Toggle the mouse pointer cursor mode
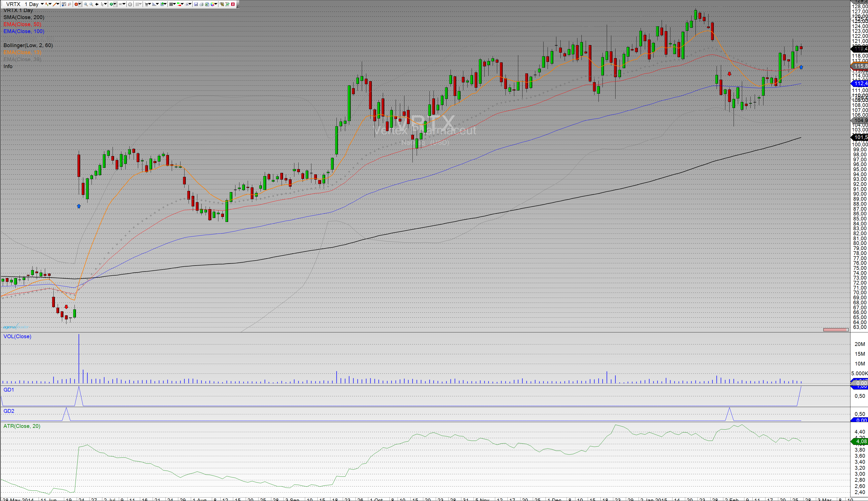868x501 pixels. 102,4
